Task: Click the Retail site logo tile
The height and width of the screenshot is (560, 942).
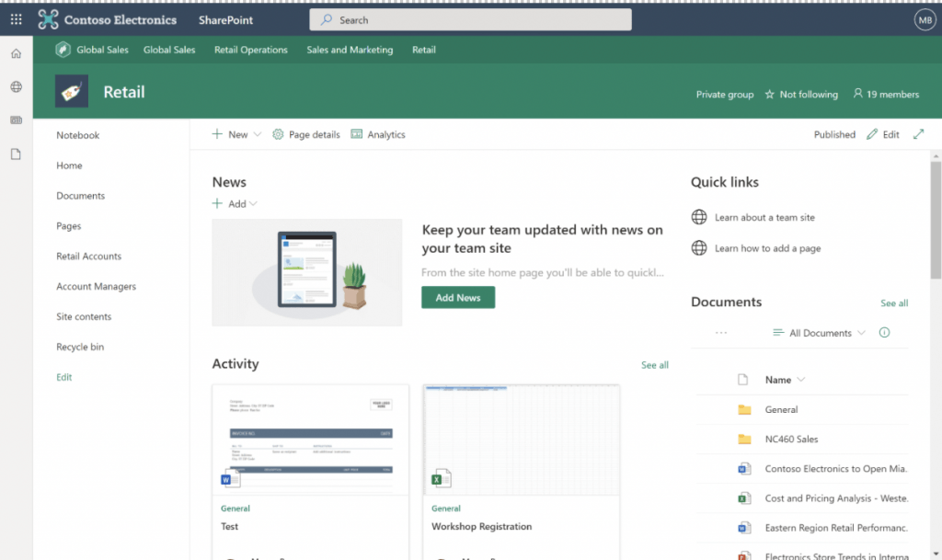Action: [72, 91]
